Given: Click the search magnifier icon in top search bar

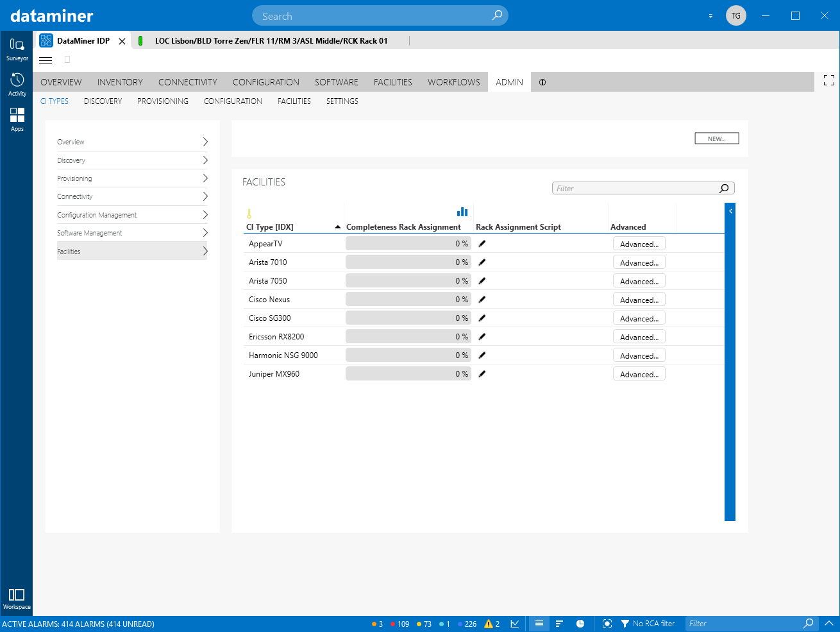Looking at the screenshot, I should [497, 15].
